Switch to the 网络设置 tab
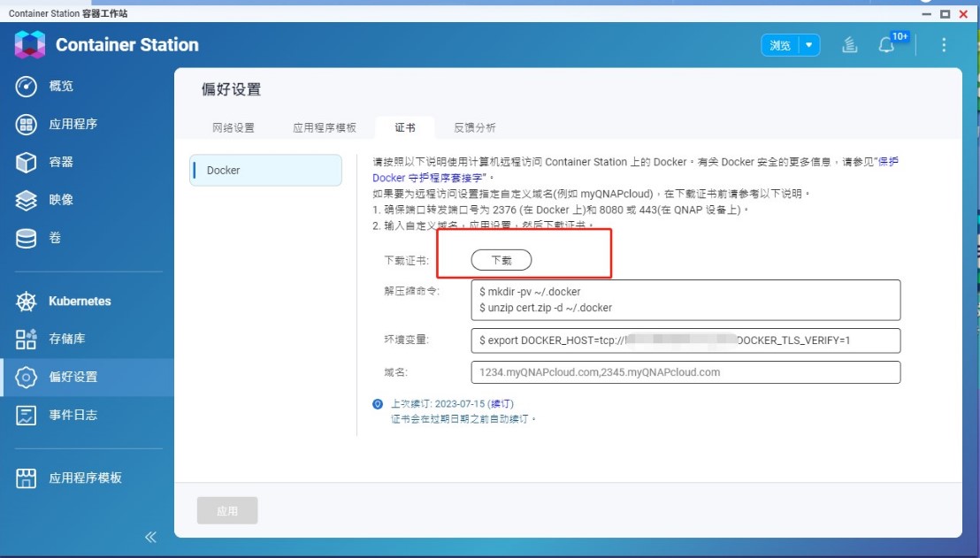This screenshot has height=558, width=980. coord(234,127)
